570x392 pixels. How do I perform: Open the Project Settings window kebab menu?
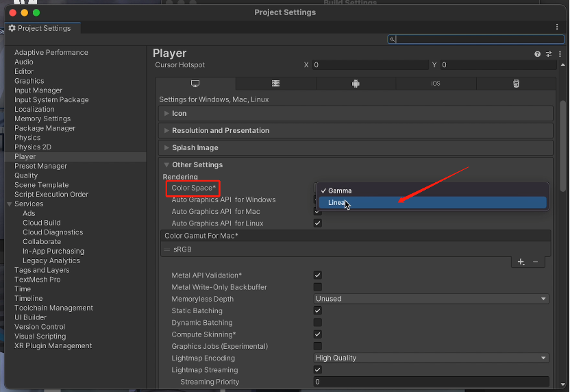coord(557,27)
